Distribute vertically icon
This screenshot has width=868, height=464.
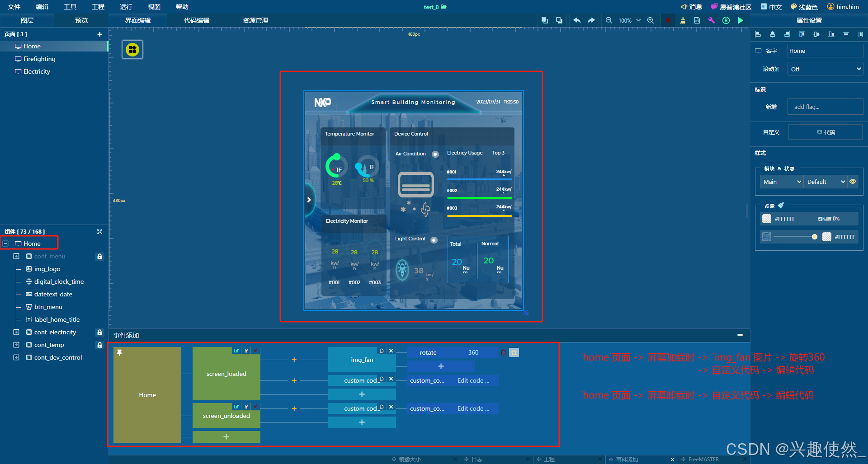tap(846, 34)
